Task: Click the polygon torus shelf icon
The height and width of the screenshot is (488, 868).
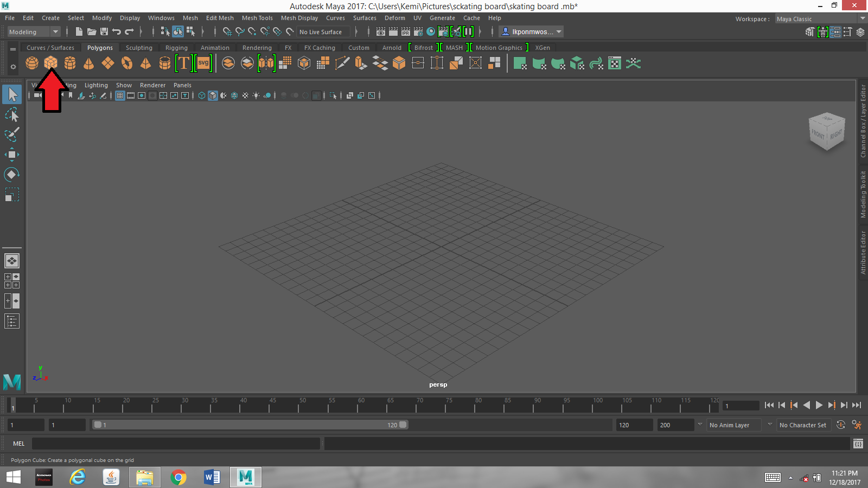Action: [127, 63]
